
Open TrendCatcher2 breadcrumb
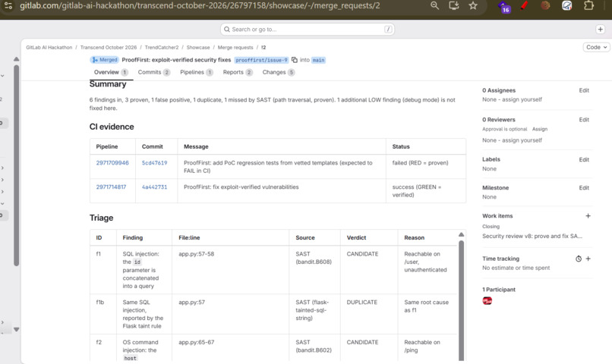point(162,48)
